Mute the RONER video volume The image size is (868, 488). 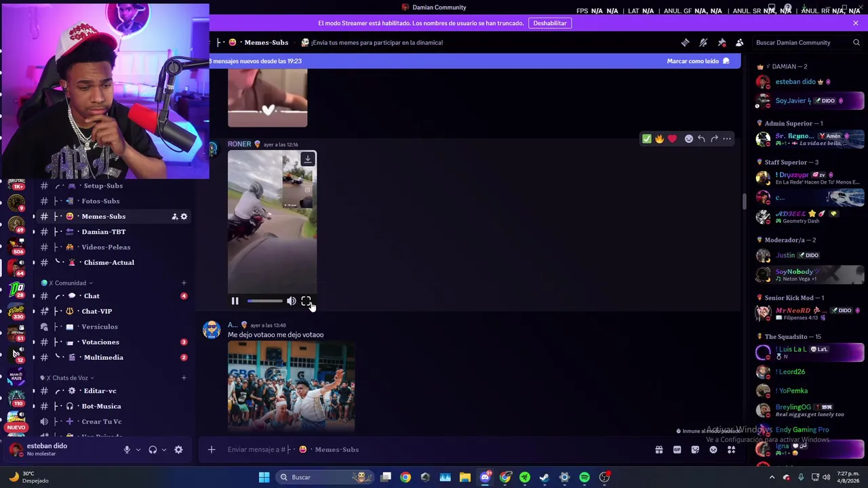pos(291,301)
